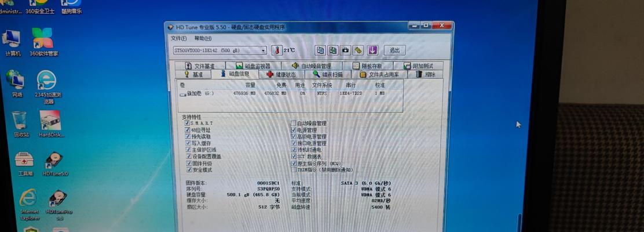This screenshot has height=232, width=644.
Task: Click the 5400 转 rotation speed value
Action: pyautogui.click(x=382, y=207)
